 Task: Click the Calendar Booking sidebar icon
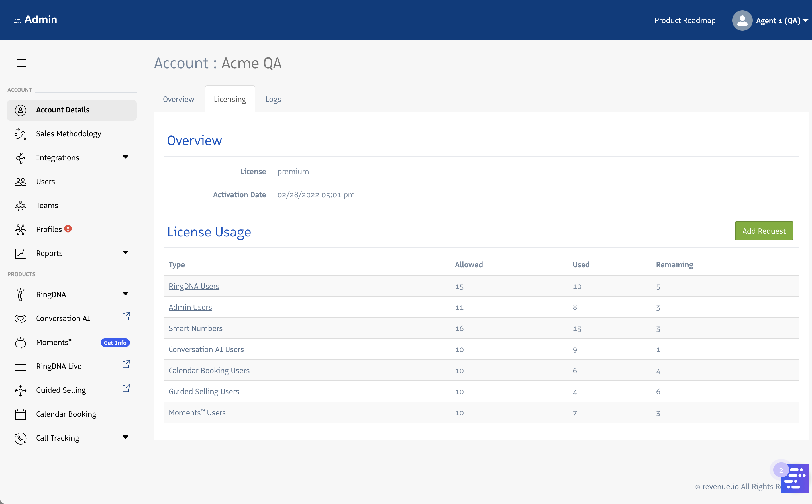[20, 414]
